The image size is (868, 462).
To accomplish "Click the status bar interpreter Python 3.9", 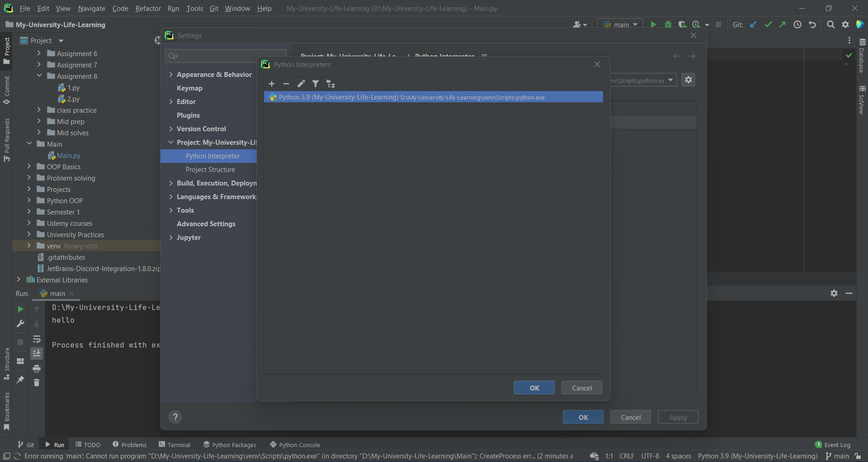I will click(758, 456).
